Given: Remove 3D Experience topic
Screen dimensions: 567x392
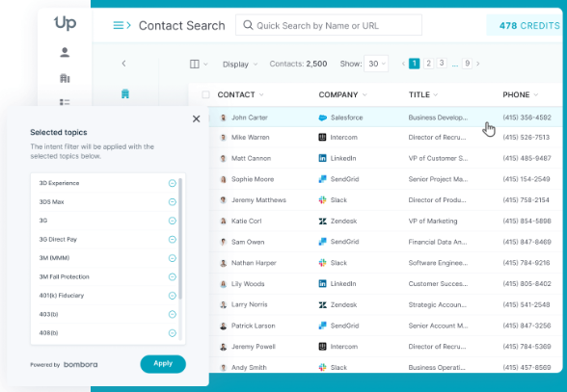Looking at the screenshot, I should tap(172, 183).
